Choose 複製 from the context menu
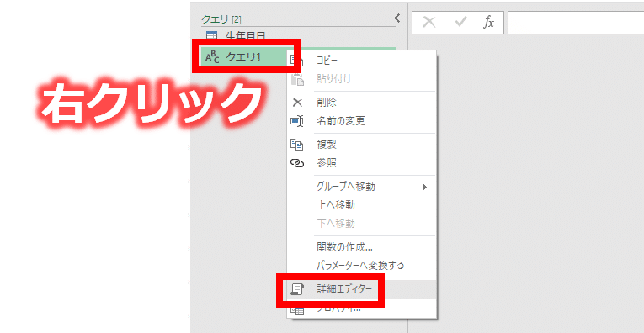Screen dimensions: 644x333 tap(327, 145)
